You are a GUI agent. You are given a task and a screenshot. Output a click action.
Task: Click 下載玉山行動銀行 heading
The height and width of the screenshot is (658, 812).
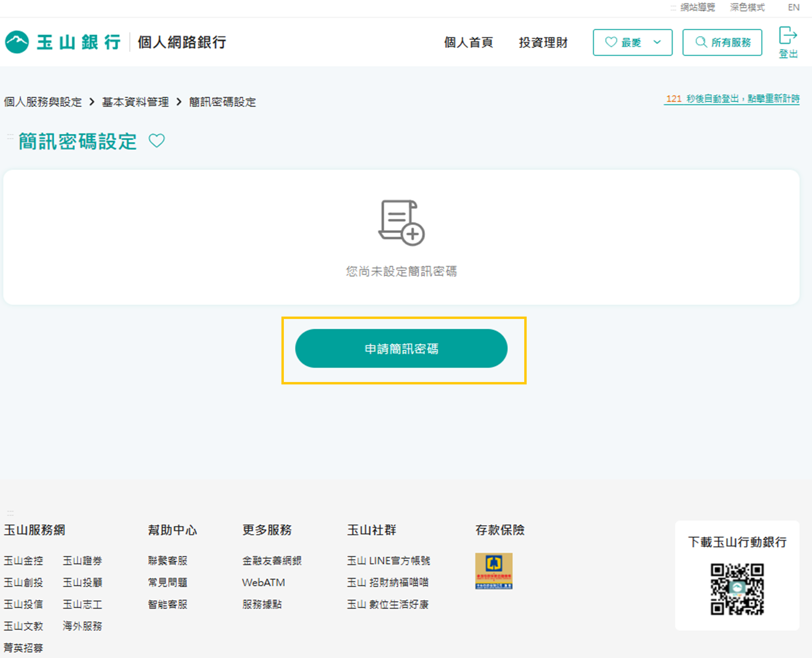coord(737,542)
